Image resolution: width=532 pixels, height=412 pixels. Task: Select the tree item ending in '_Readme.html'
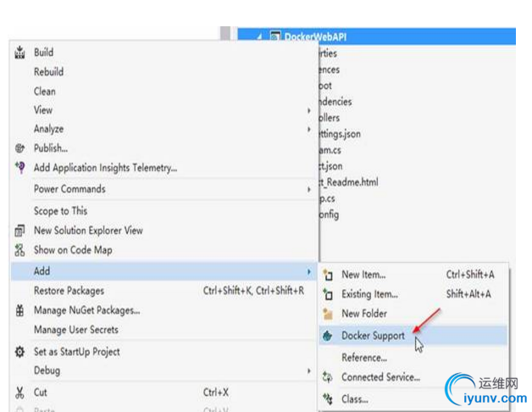coord(348,182)
